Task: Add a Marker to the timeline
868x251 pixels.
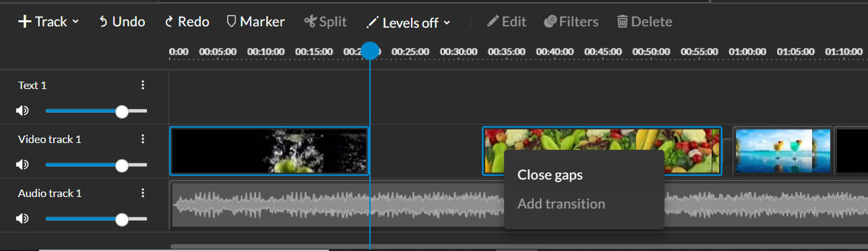Action: (x=255, y=22)
